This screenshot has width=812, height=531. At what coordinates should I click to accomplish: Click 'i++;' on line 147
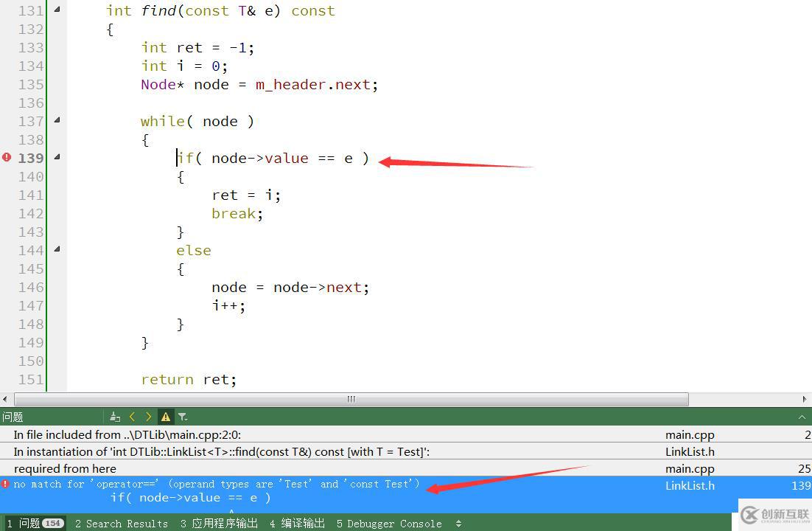coord(228,305)
